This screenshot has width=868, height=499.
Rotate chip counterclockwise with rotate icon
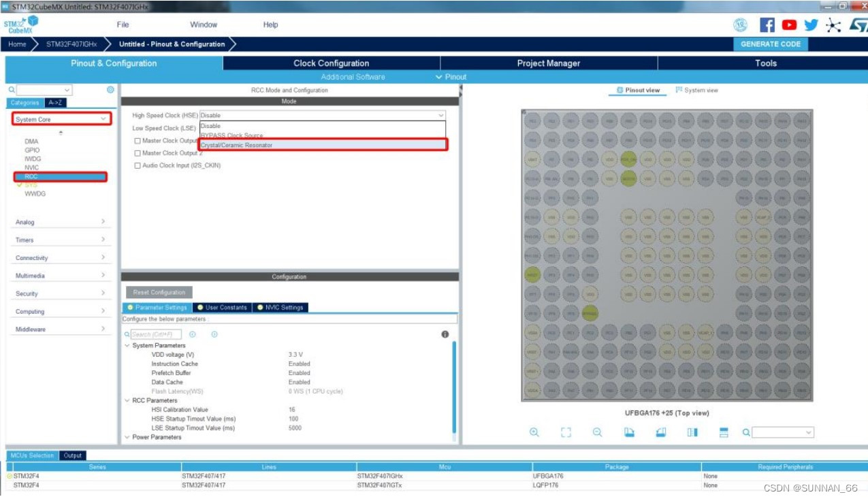click(x=661, y=432)
